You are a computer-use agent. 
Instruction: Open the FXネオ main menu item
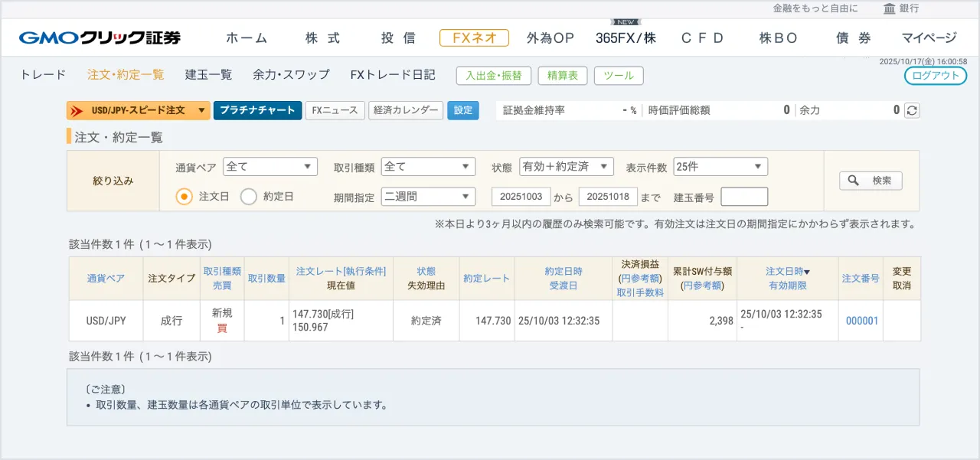pos(474,38)
